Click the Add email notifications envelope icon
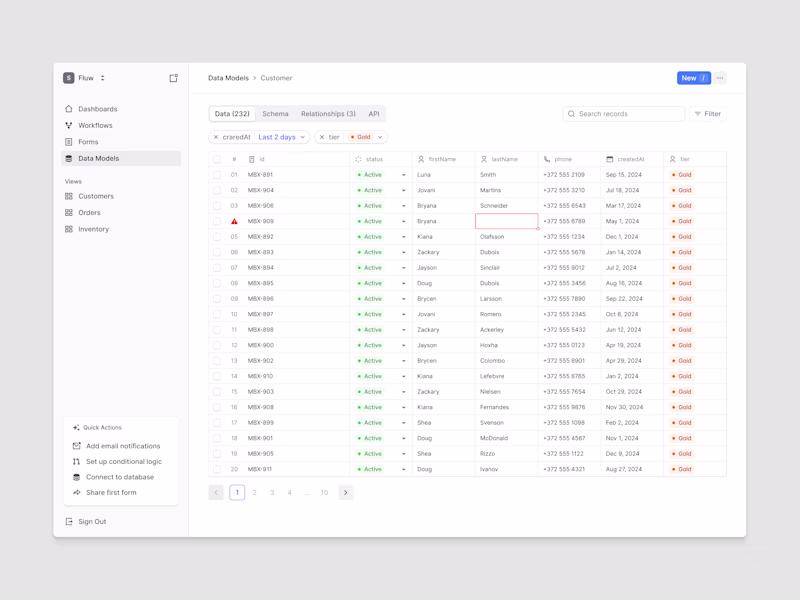800x600 pixels. [x=77, y=446]
